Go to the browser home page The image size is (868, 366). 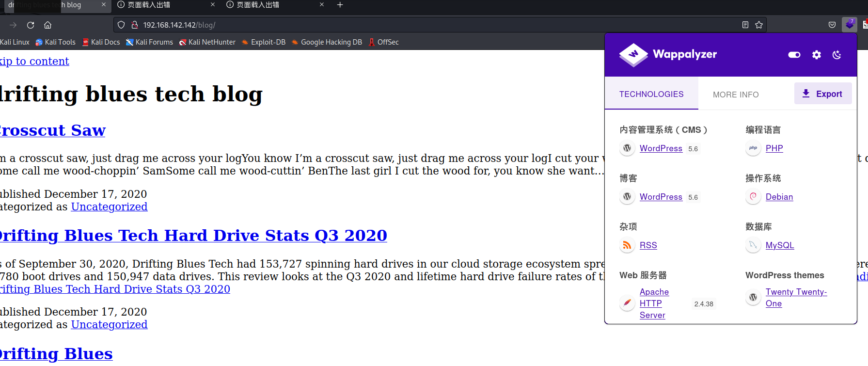point(47,25)
